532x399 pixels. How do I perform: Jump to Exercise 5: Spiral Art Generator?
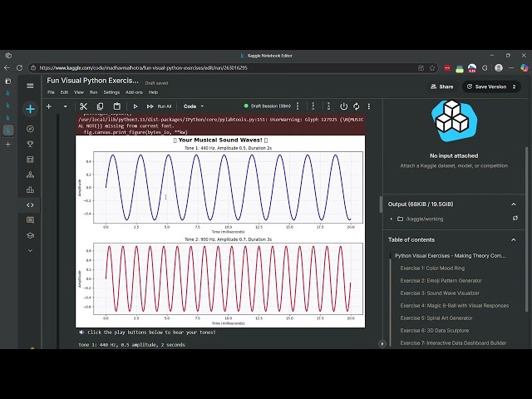pyautogui.click(x=436, y=318)
